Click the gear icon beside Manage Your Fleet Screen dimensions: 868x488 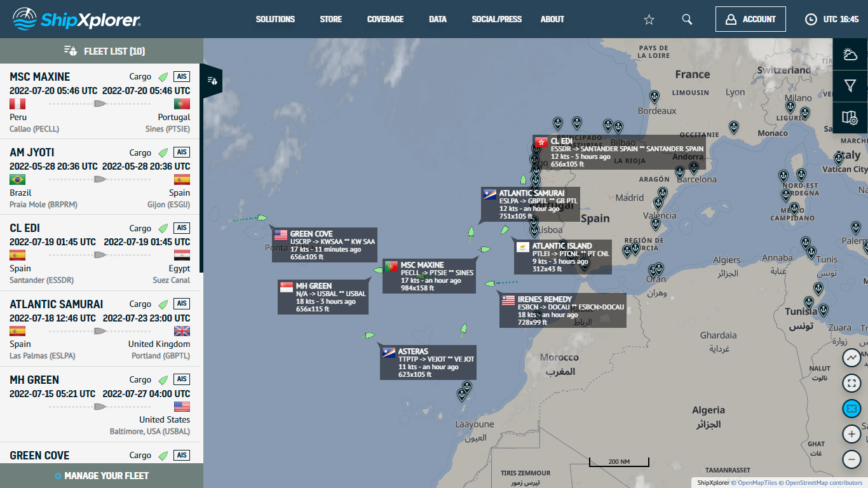58,476
